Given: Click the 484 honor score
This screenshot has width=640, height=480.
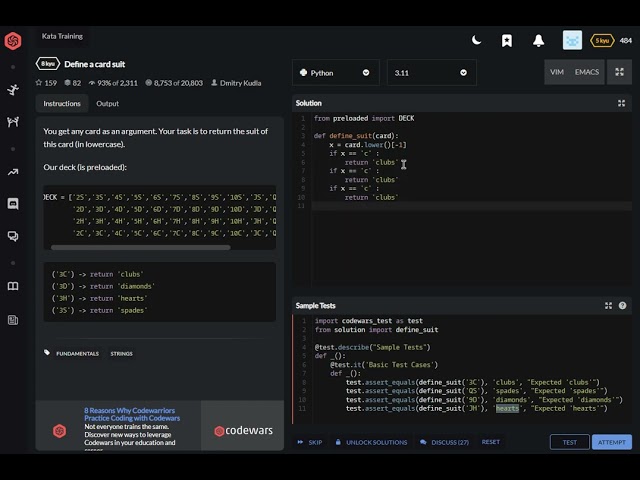Looking at the screenshot, I should pos(626,40).
